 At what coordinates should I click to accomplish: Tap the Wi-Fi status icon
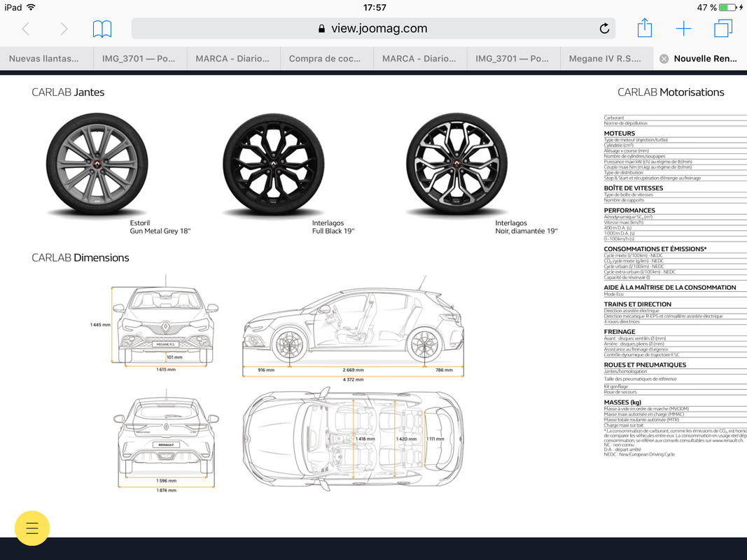31,7
